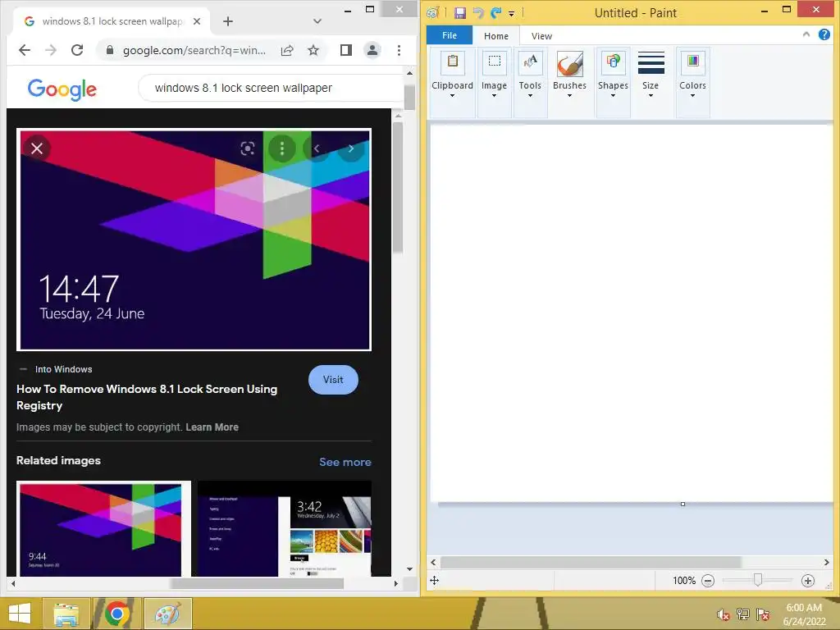Viewport: 840px width, 630px height.
Task: Click the Image selection rectangle icon
Action: (494, 62)
